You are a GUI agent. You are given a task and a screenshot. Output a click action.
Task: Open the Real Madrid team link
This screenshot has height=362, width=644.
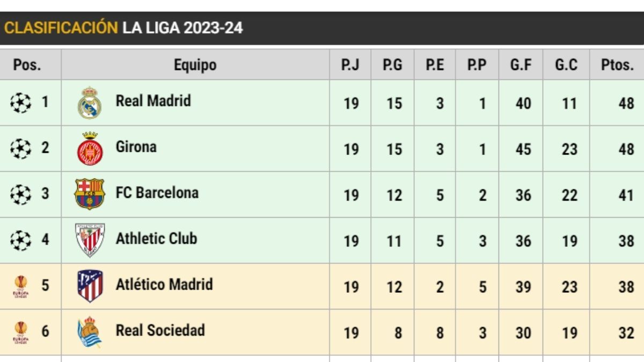coord(153,101)
